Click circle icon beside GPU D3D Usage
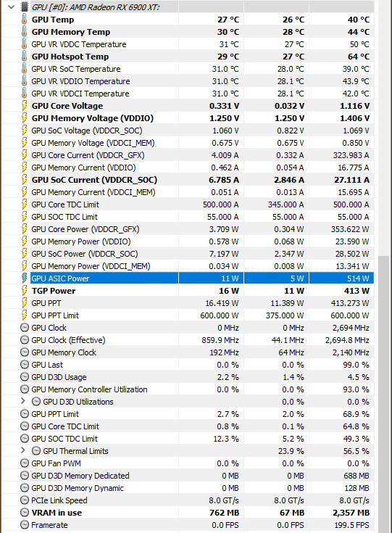Screen dimensions: 392x533 click(x=25, y=377)
